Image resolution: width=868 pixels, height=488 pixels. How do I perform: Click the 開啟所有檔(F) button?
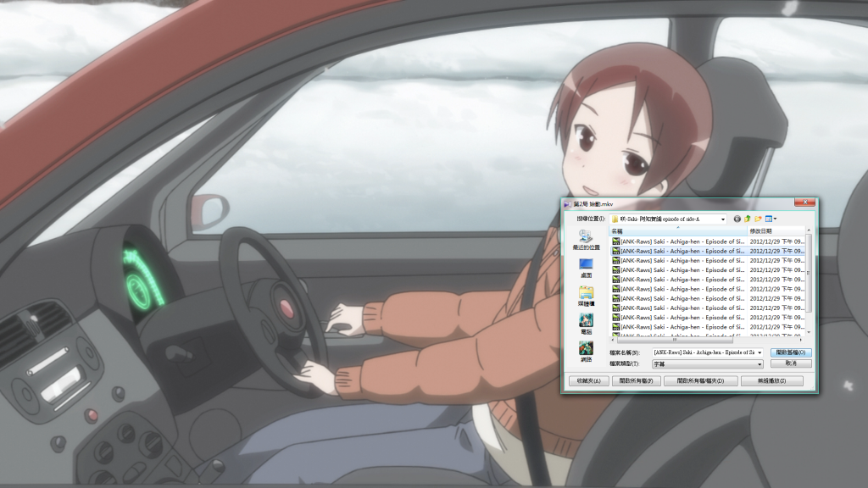click(636, 380)
